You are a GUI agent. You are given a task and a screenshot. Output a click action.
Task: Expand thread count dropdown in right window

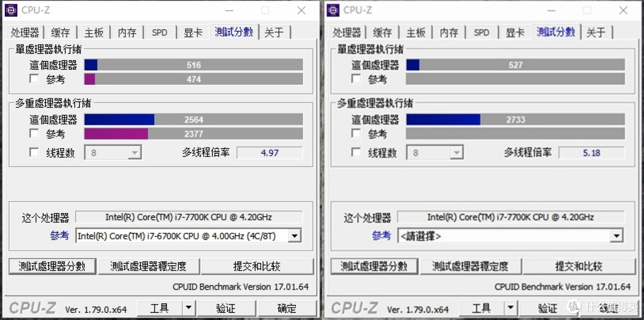[456, 153]
